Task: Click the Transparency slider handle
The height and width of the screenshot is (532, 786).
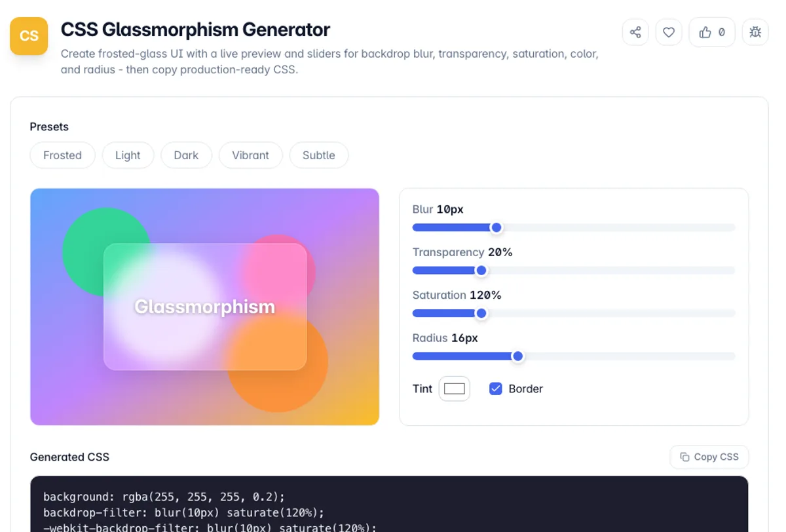Action: pyautogui.click(x=481, y=271)
